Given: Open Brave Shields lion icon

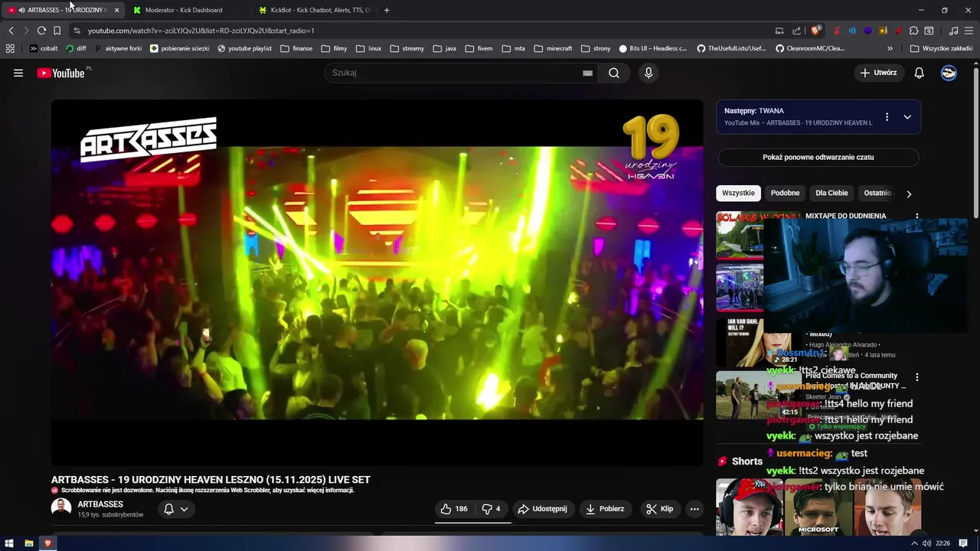Looking at the screenshot, I should (816, 31).
